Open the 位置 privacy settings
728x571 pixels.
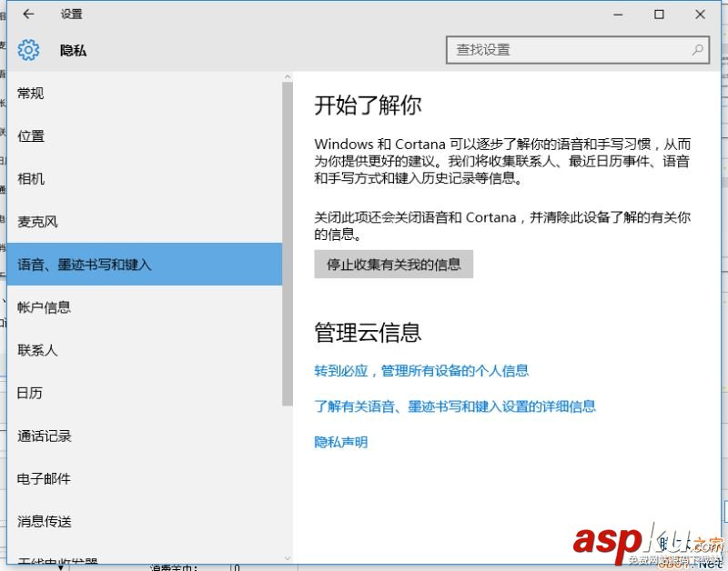pyautogui.click(x=31, y=135)
